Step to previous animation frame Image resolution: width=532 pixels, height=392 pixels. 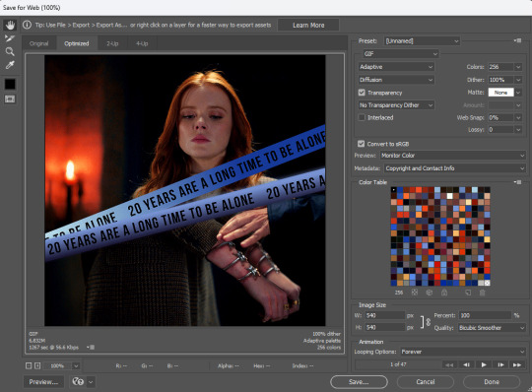click(x=467, y=364)
